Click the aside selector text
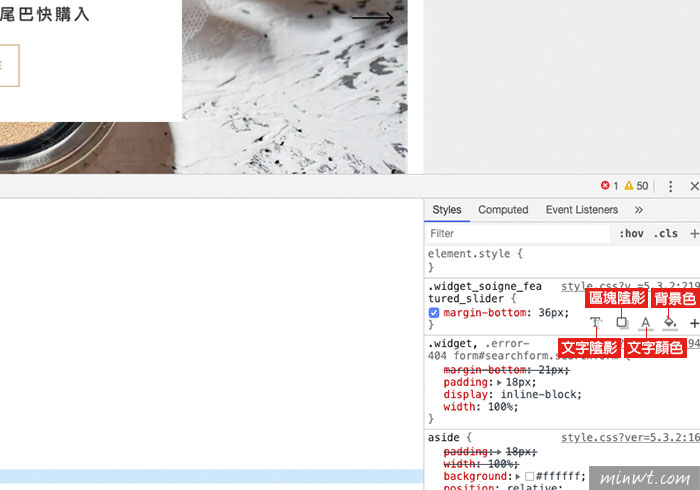Image resolution: width=700 pixels, height=490 pixels. pyautogui.click(x=444, y=437)
